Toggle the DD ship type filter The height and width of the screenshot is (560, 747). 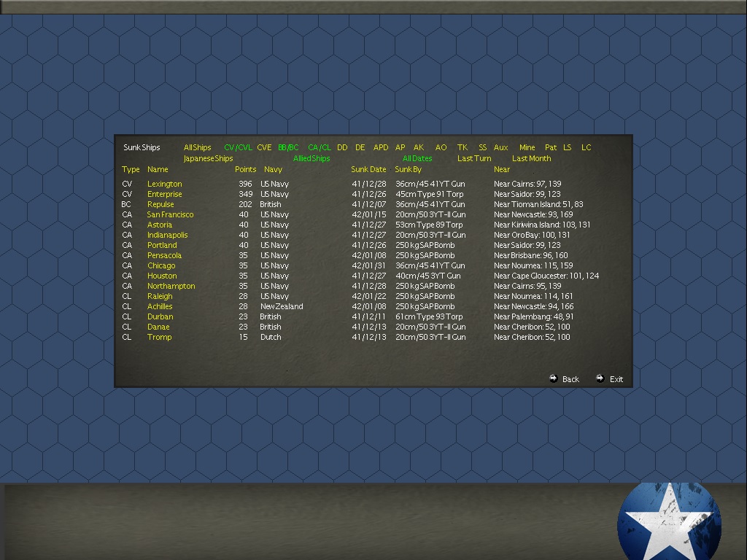(342, 147)
